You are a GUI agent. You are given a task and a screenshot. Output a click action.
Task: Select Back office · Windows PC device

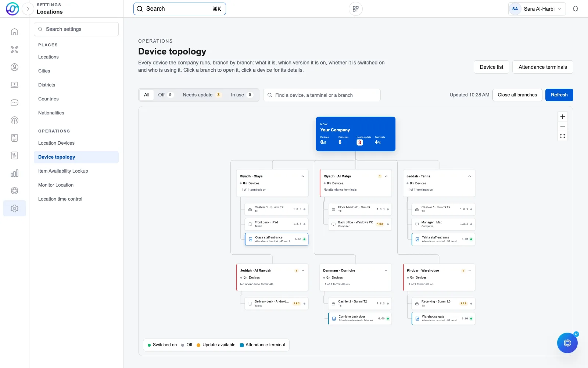click(359, 224)
